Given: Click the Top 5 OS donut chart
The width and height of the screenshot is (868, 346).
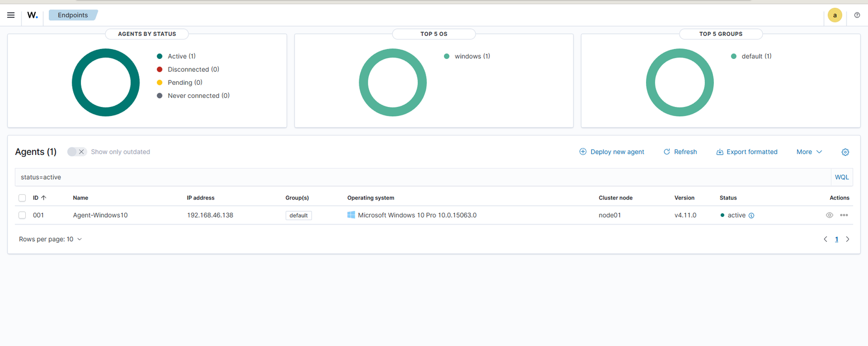Looking at the screenshot, I should point(392,82).
